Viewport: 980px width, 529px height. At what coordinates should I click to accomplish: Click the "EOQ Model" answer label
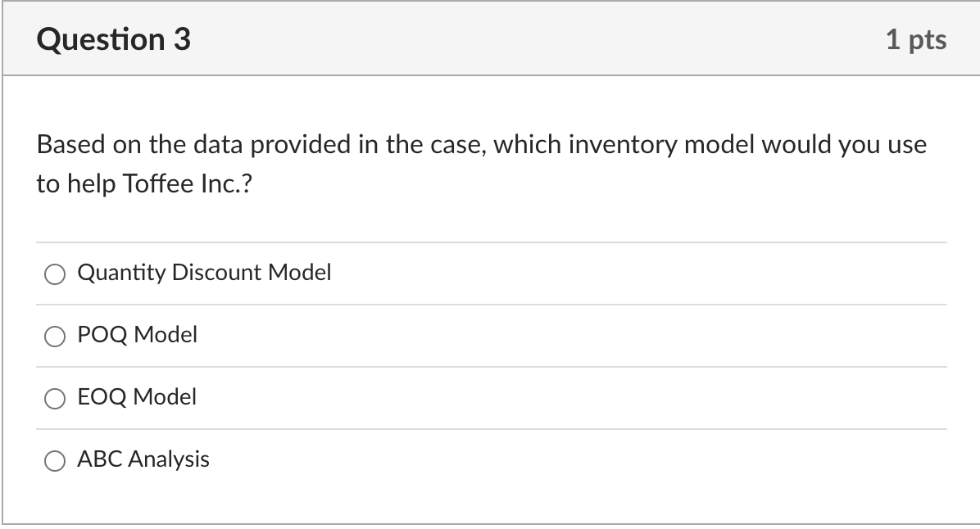click(x=137, y=397)
